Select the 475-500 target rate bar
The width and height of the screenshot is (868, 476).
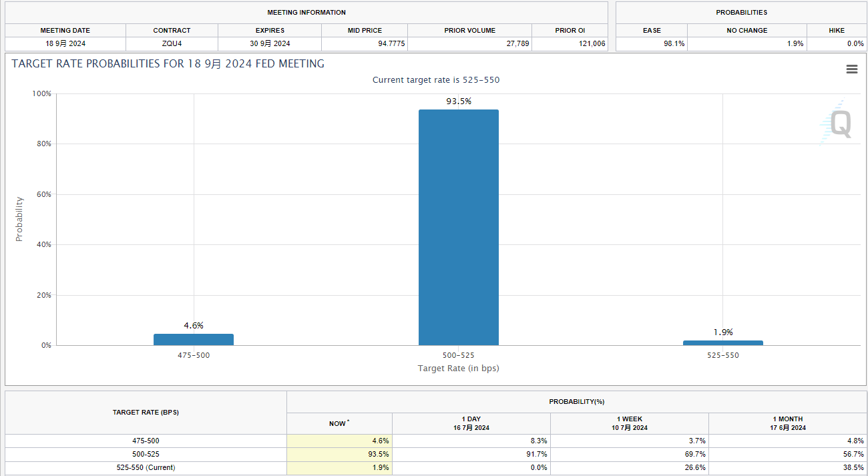click(194, 339)
